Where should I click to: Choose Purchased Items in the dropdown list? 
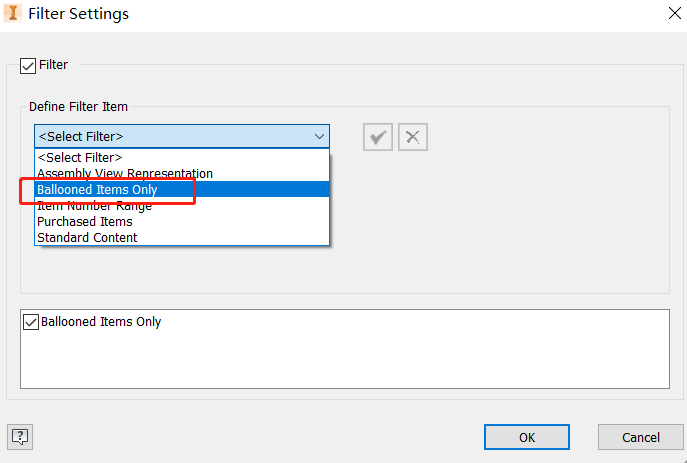pos(85,221)
